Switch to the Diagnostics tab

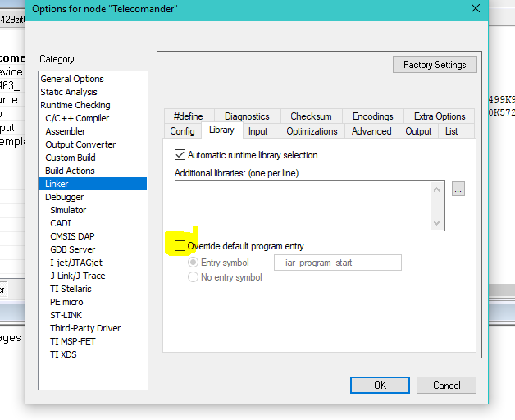click(x=247, y=116)
